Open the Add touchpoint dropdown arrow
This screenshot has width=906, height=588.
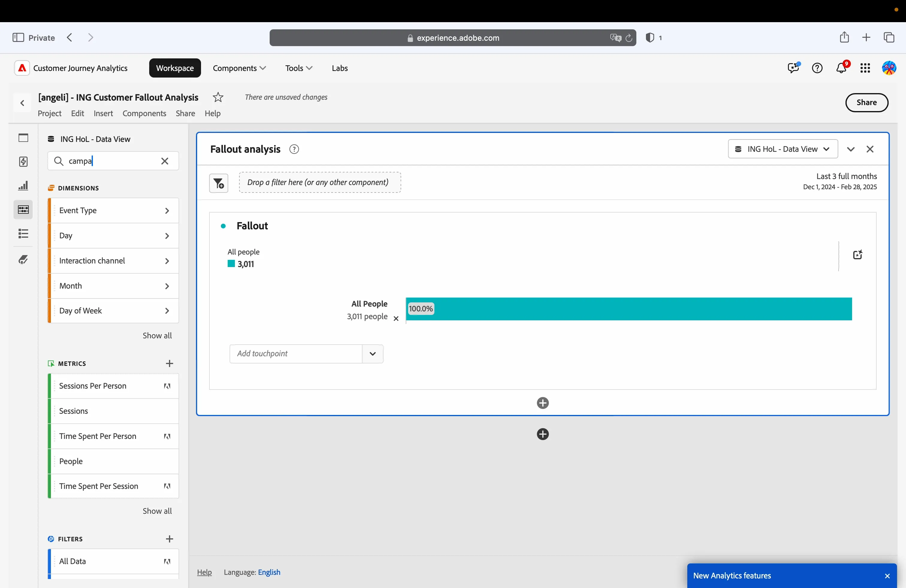click(372, 354)
